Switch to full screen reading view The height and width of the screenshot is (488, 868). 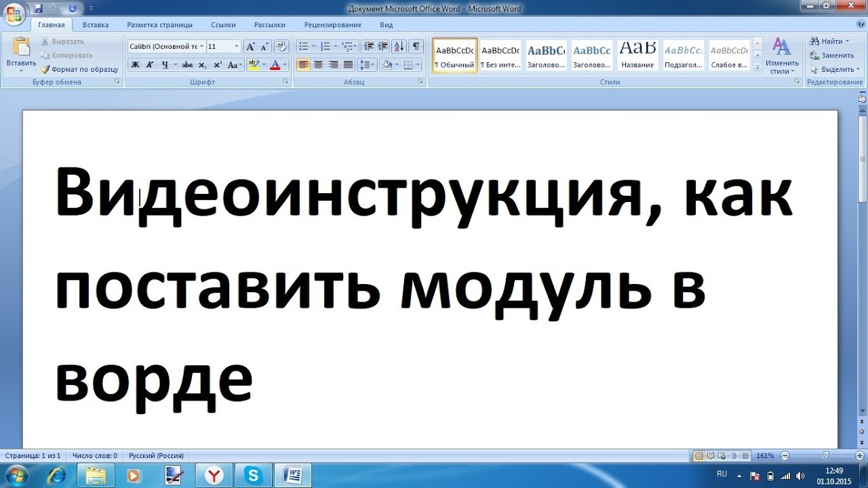pos(710,456)
